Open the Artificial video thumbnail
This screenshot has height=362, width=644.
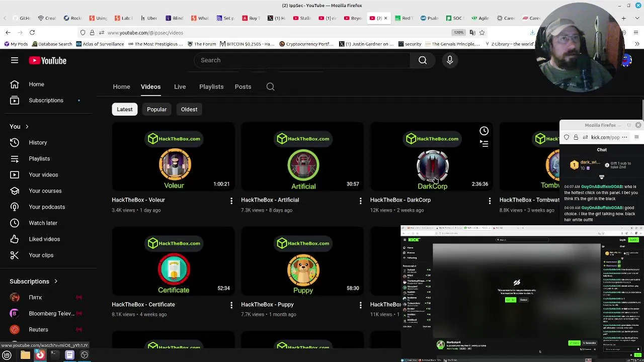pos(302,157)
